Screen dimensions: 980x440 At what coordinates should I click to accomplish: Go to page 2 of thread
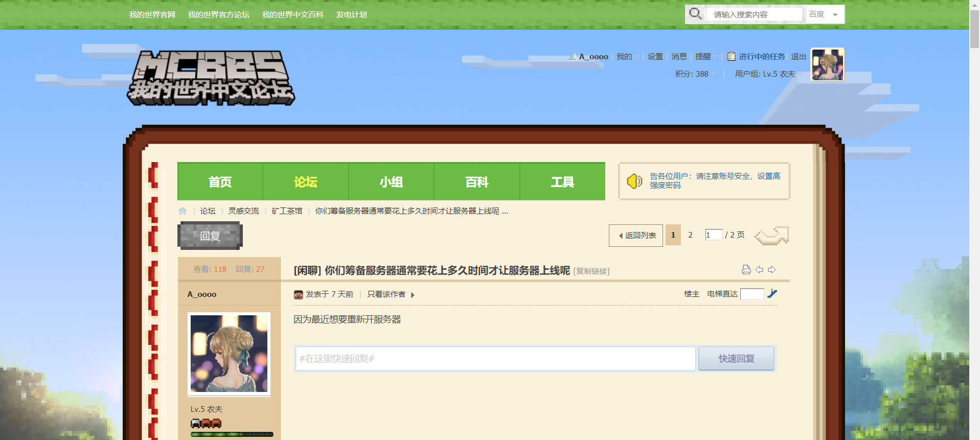click(690, 235)
